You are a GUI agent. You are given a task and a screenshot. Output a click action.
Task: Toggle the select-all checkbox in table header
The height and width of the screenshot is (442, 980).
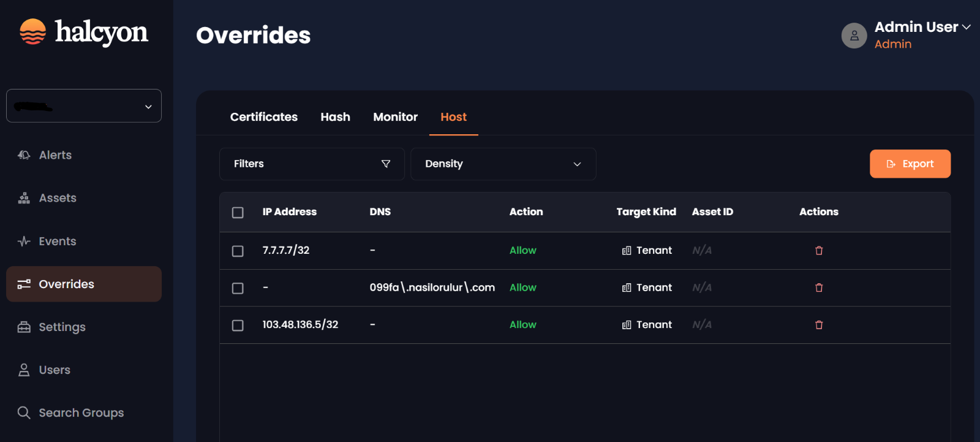coord(238,213)
